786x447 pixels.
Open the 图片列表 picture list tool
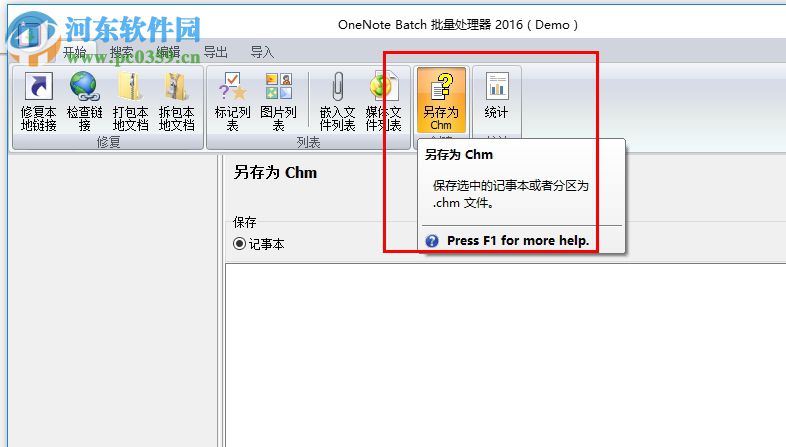coord(278,101)
